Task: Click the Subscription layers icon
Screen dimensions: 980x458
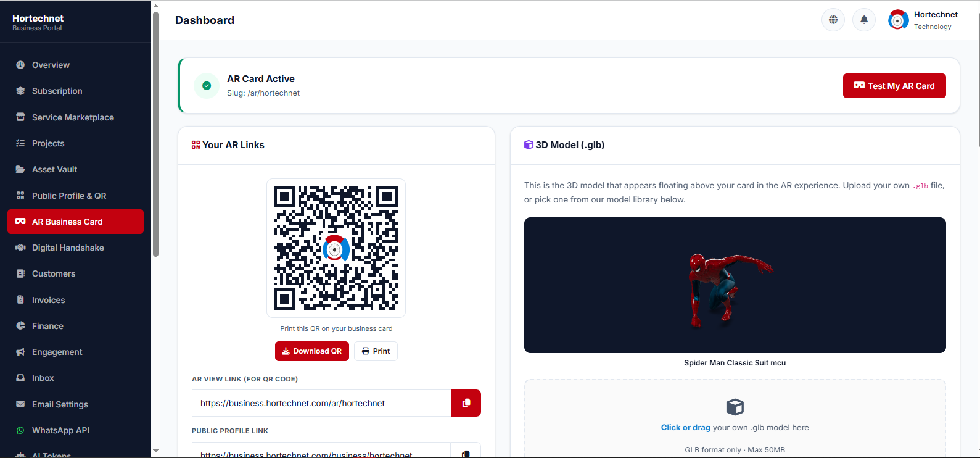Action: [20, 91]
